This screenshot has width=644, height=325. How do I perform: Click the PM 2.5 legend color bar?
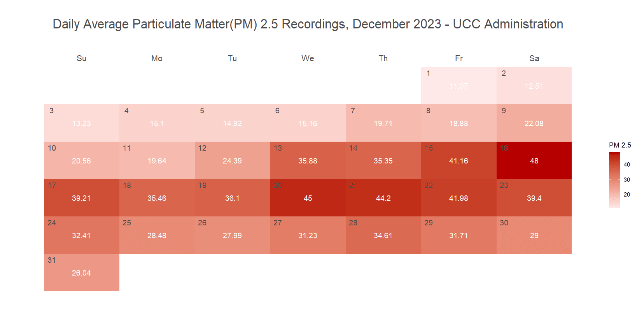click(x=614, y=180)
